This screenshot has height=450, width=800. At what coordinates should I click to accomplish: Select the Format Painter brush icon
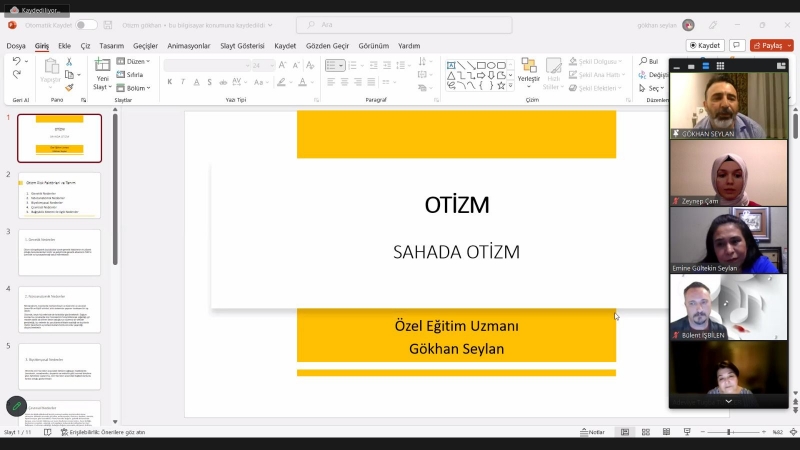click(x=69, y=87)
